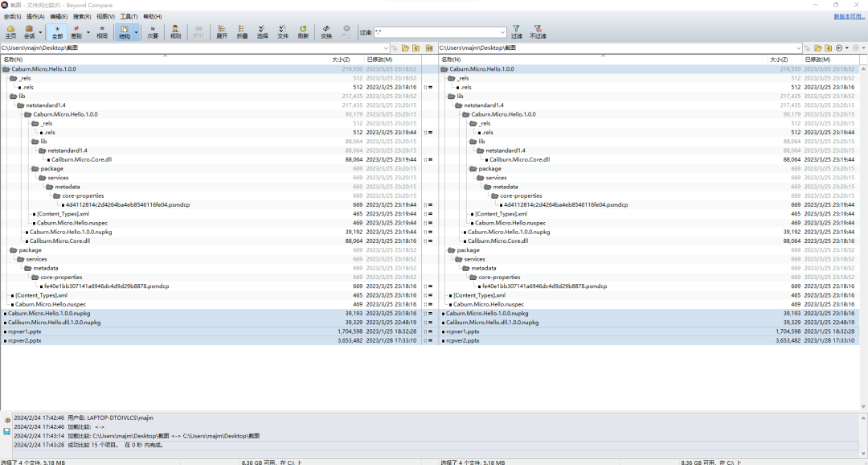This screenshot has height=465, width=868.
Task: Sort left pane by 大小(Z) column
Action: (346, 60)
